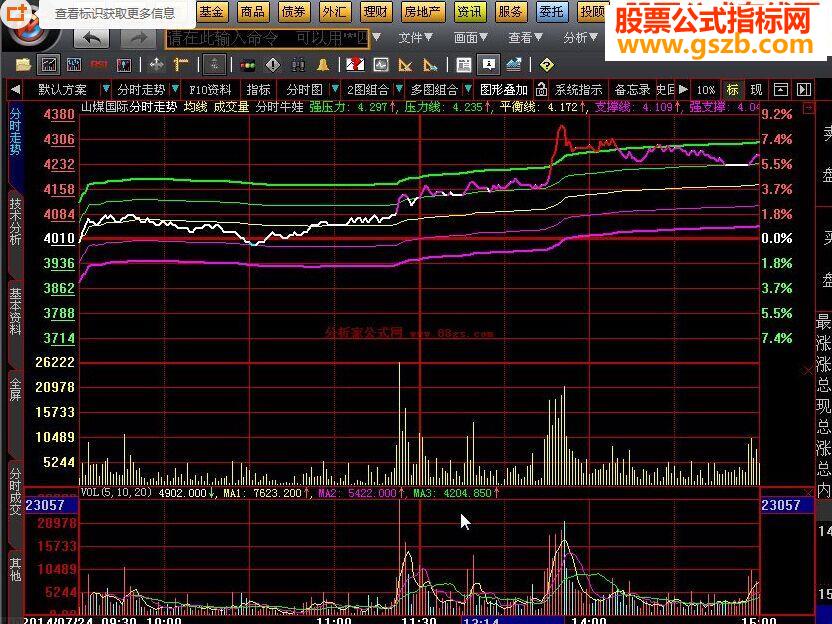Open the 基金 category button
Viewport: 832px width, 624px height.
click(212, 11)
